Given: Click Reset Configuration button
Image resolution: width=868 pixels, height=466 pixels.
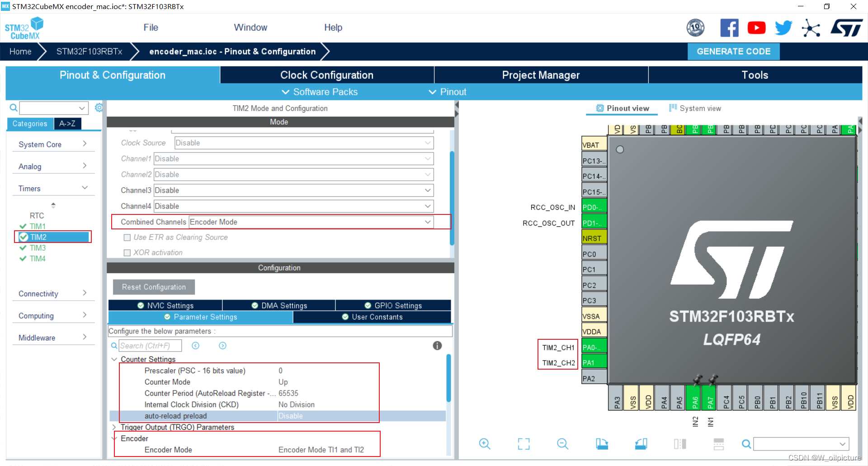Looking at the screenshot, I should [x=154, y=287].
